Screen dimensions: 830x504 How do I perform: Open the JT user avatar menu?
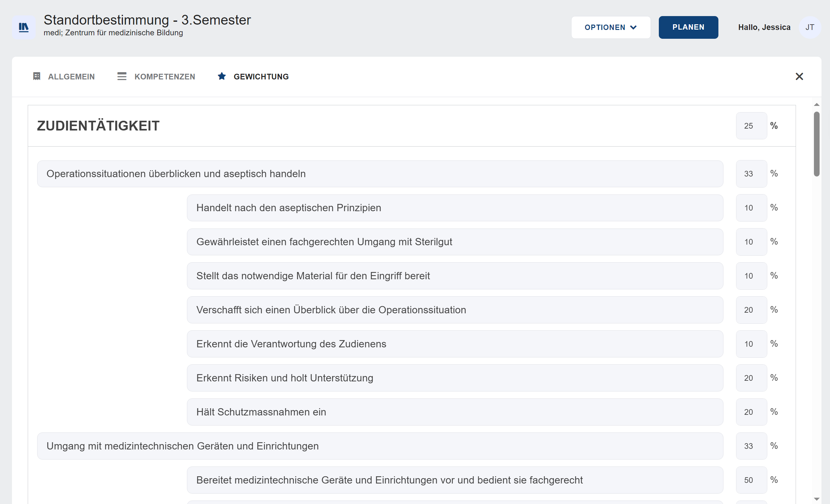[810, 27]
